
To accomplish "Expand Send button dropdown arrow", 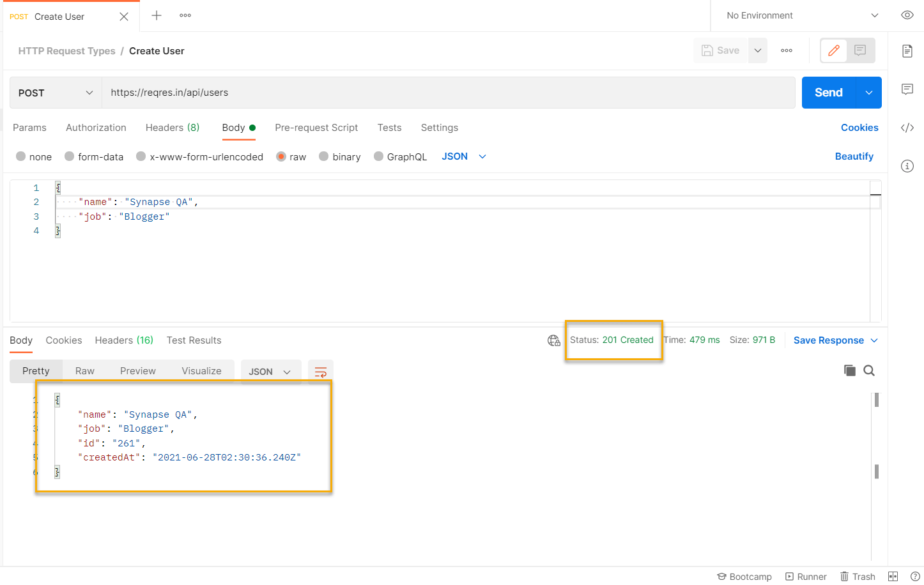I will click(x=869, y=93).
